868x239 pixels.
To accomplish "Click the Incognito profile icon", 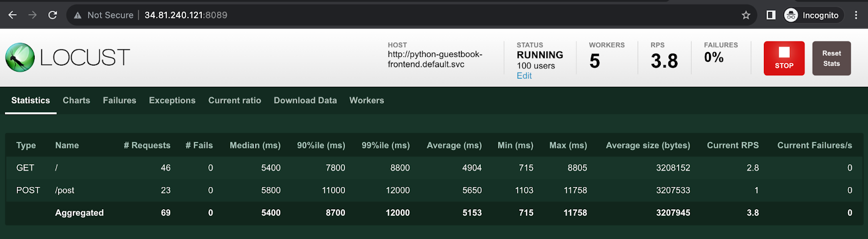I will [791, 15].
